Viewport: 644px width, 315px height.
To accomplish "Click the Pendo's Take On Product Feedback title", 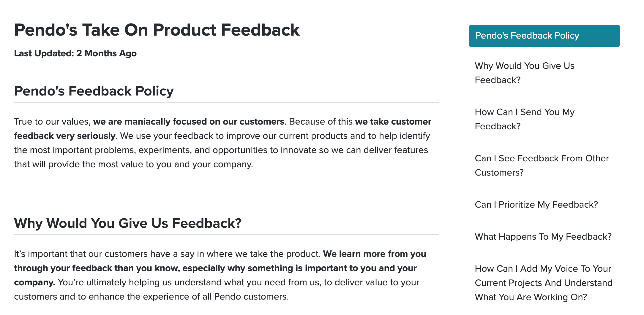I will click(157, 30).
